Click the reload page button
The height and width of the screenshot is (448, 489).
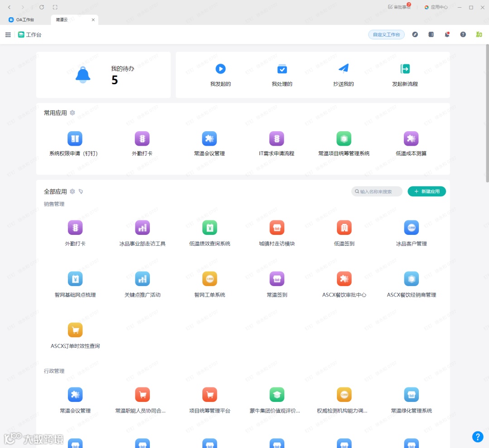[x=42, y=7]
